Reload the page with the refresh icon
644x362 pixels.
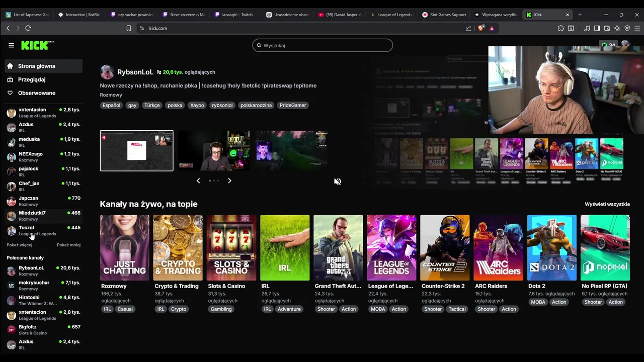pos(28,28)
